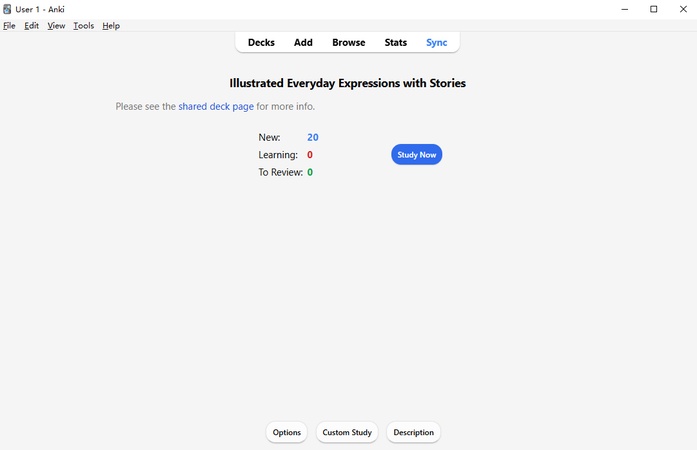Open the card Browse window
This screenshot has height=450, width=697.
348,43
